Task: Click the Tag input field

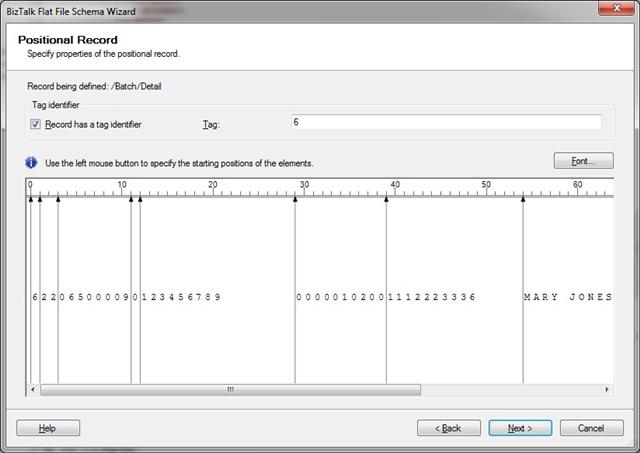Action: tap(446, 122)
